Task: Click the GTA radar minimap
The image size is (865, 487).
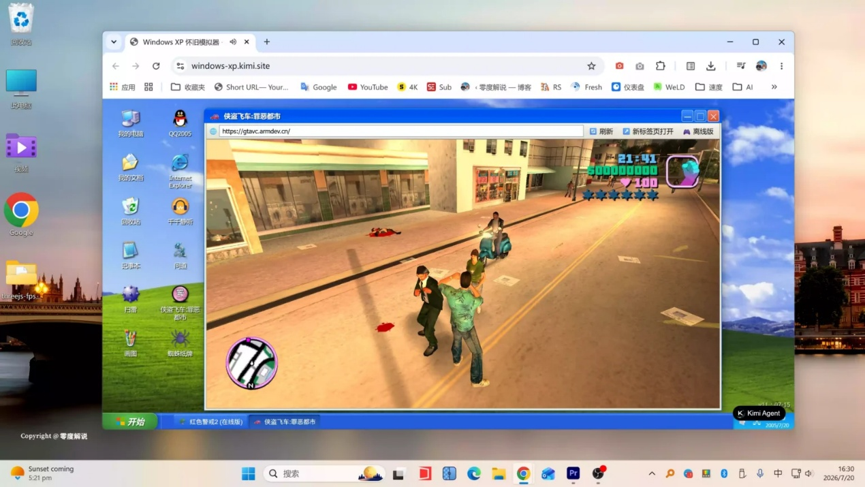Action: (x=252, y=363)
